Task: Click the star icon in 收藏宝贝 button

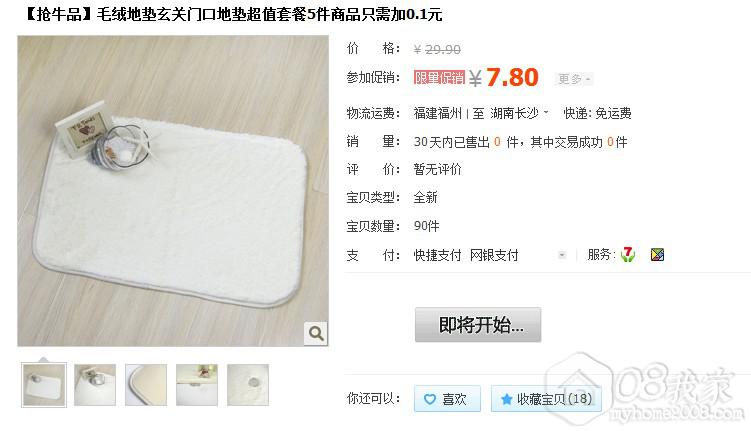Action: point(506,399)
